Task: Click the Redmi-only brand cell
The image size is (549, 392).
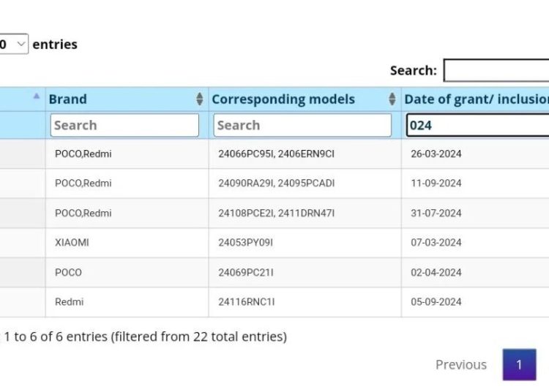Action: [127, 302]
